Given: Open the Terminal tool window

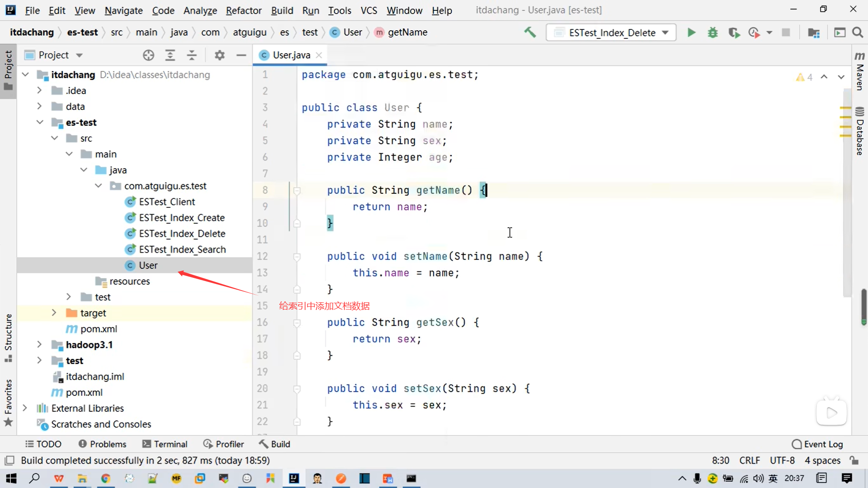Looking at the screenshot, I should [165, 444].
